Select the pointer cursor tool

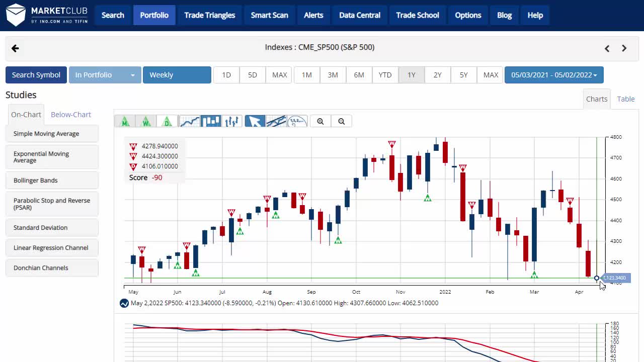pos(255,121)
